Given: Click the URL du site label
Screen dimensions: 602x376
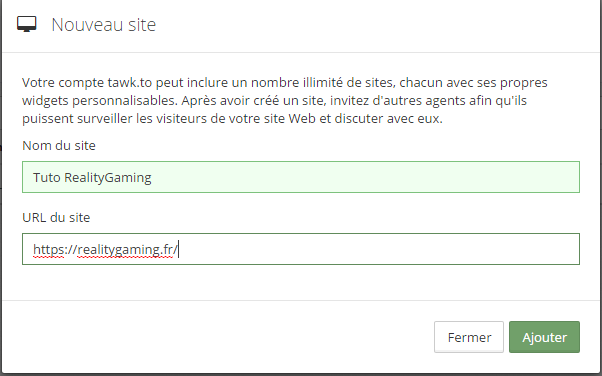Looking at the screenshot, I should coord(56,218).
